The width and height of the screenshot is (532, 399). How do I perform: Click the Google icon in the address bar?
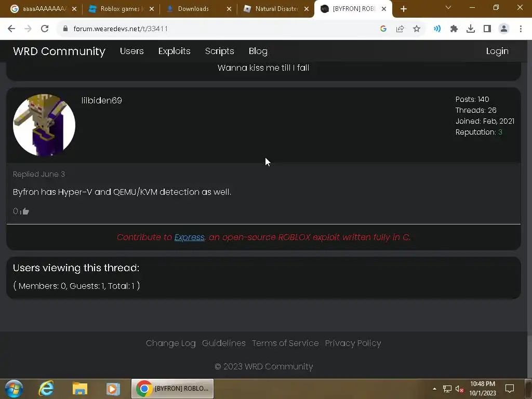[x=383, y=29]
